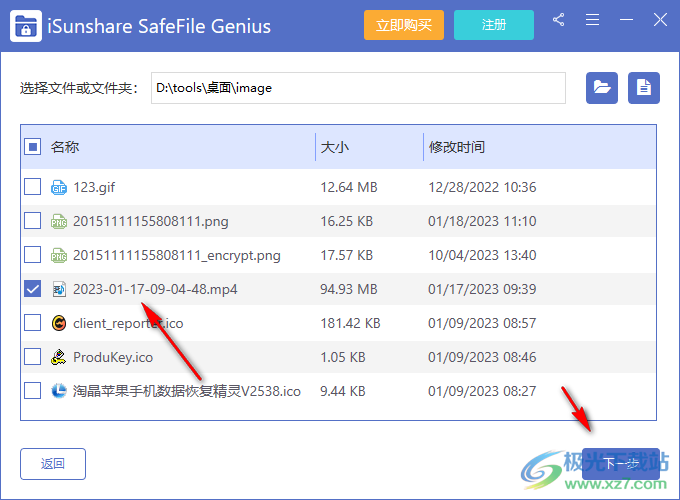Select file name client_reporter.ico
The image size is (680, 500).
point(128,323)
